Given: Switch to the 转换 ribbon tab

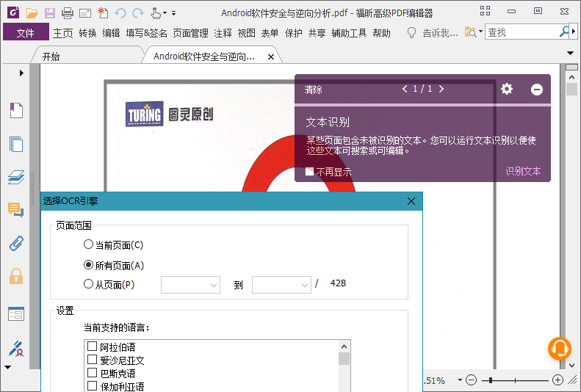Looking at the screenshot, I should coord(88,33).
